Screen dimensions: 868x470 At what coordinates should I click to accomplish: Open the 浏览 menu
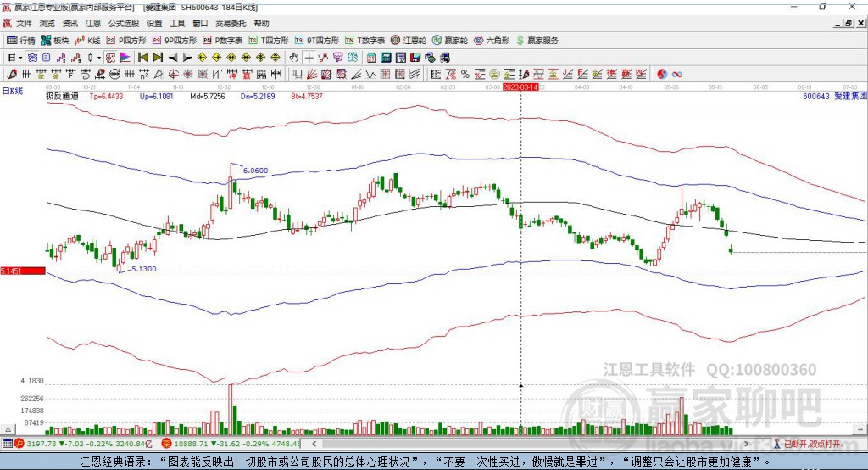coord(47,23)
